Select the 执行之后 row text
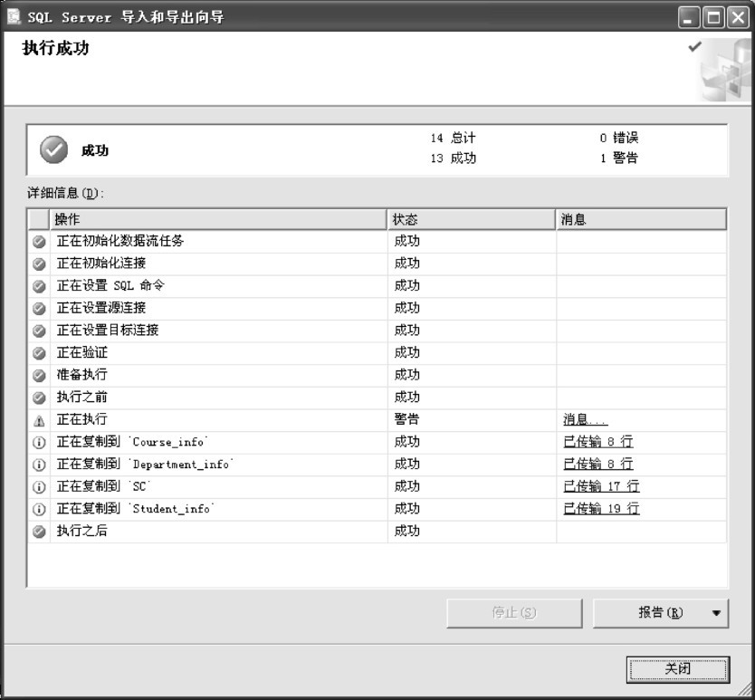 [x=82, y=531]
